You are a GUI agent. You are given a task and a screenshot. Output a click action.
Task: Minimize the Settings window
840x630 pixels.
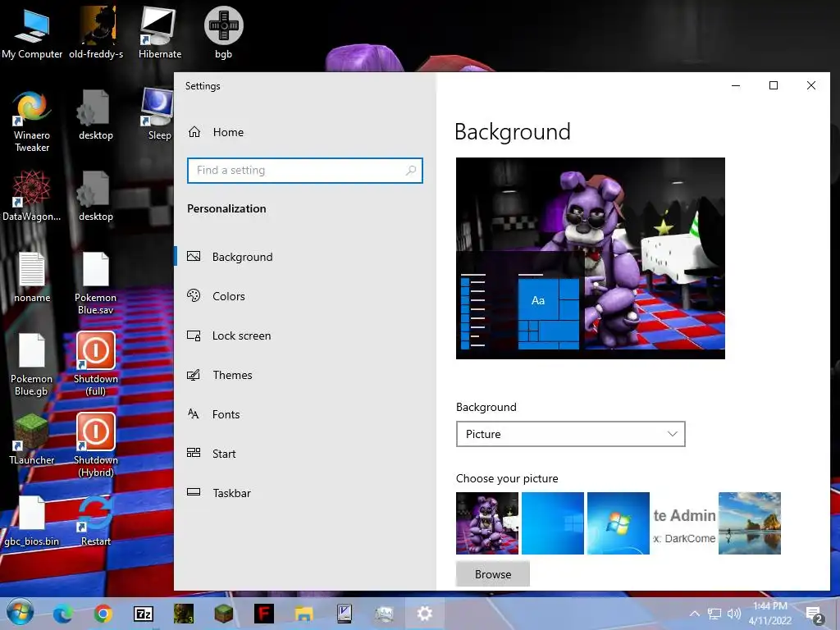point(736,85)
